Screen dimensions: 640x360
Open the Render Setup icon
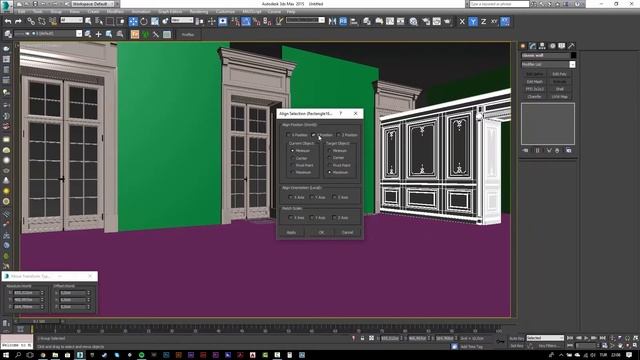426,21
